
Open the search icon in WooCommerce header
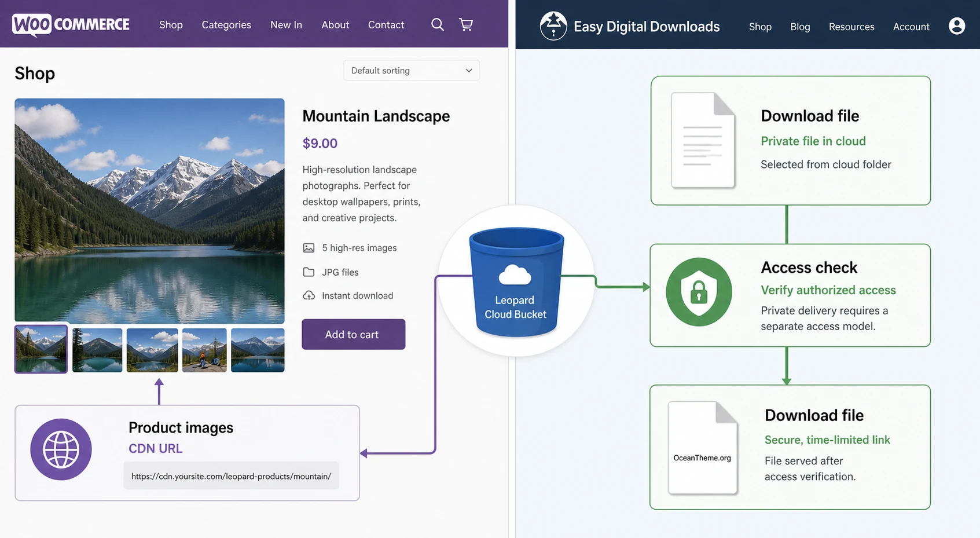[x=438, y=24]
